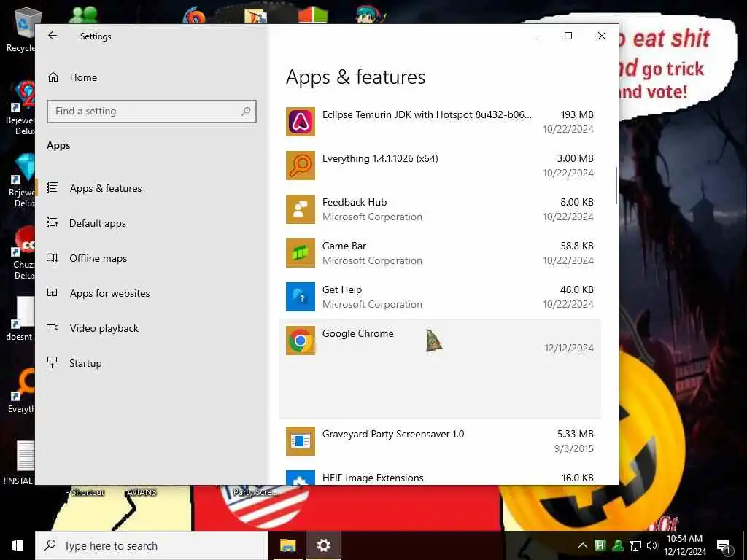
Task: Click the taskbar search box
Action: pos(152,545)
